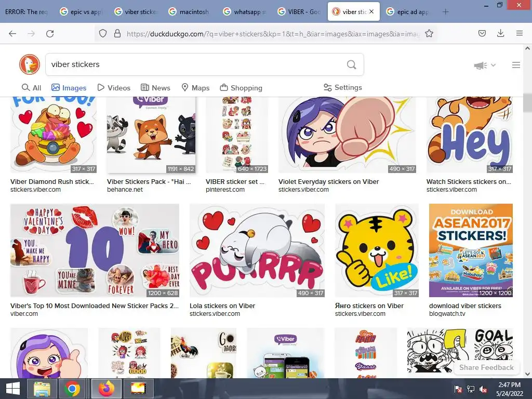Bookmark this page with the star icon
532x399 pixels.
click(x=429, y=33)
